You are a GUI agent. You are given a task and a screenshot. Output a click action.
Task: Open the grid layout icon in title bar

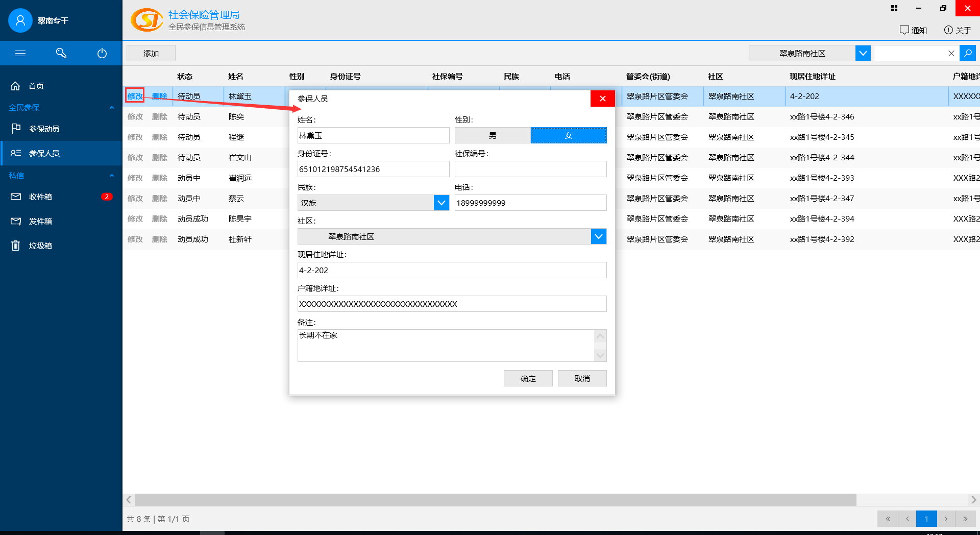click(894, 8)
